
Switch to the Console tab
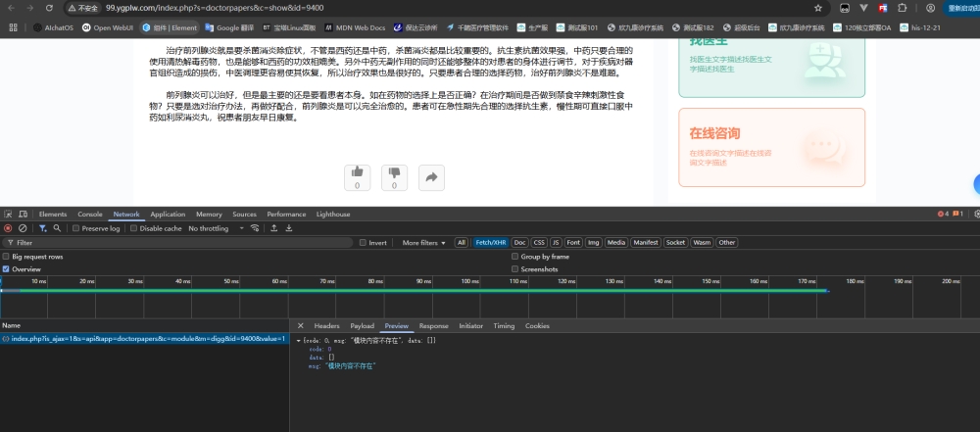click(90, 214)
